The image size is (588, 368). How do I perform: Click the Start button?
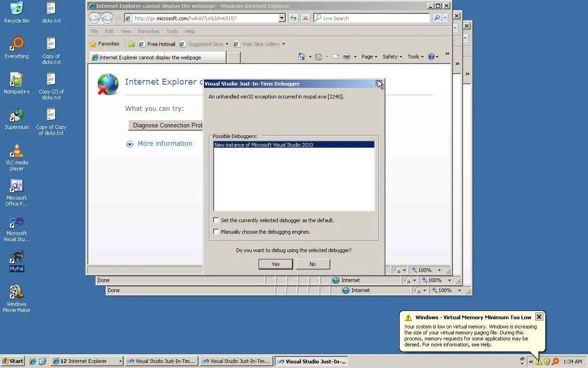[13, 361]
